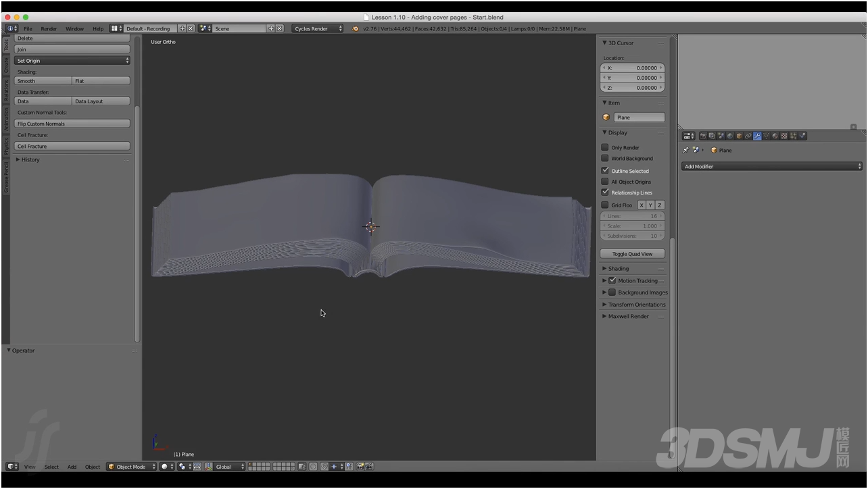
Task: Toggle the 3D manipulator widget icon
Action: coord(208,467)
